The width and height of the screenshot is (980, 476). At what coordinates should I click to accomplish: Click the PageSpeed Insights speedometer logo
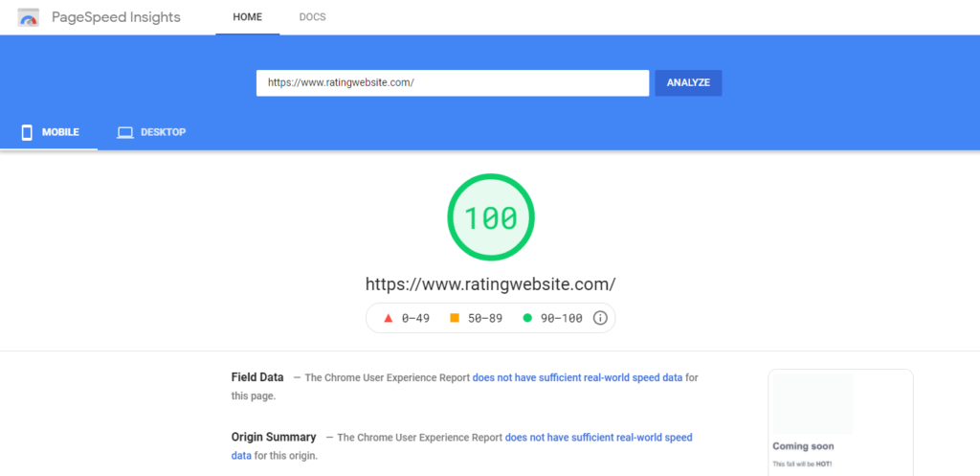click(x=28, y=17)
